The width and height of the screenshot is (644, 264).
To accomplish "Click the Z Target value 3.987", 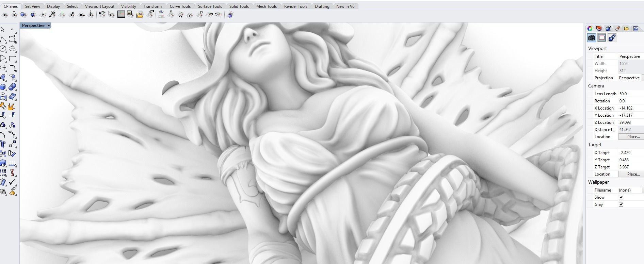I will pos(631,167).
